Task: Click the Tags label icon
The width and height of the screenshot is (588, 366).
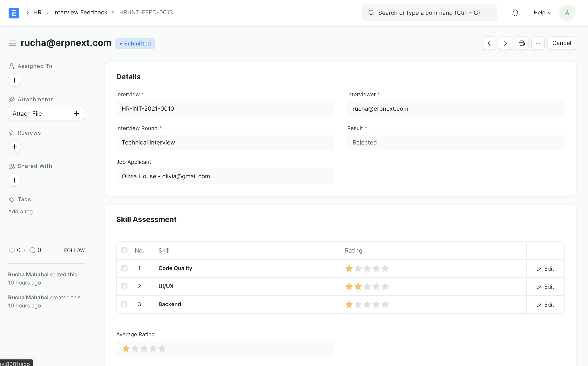Action: tap(12, 199)
